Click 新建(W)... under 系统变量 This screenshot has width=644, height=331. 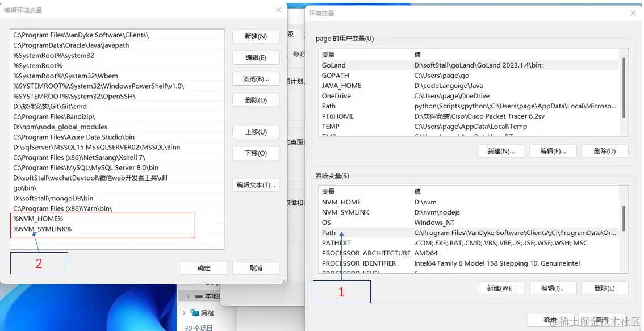coord(501,288)
